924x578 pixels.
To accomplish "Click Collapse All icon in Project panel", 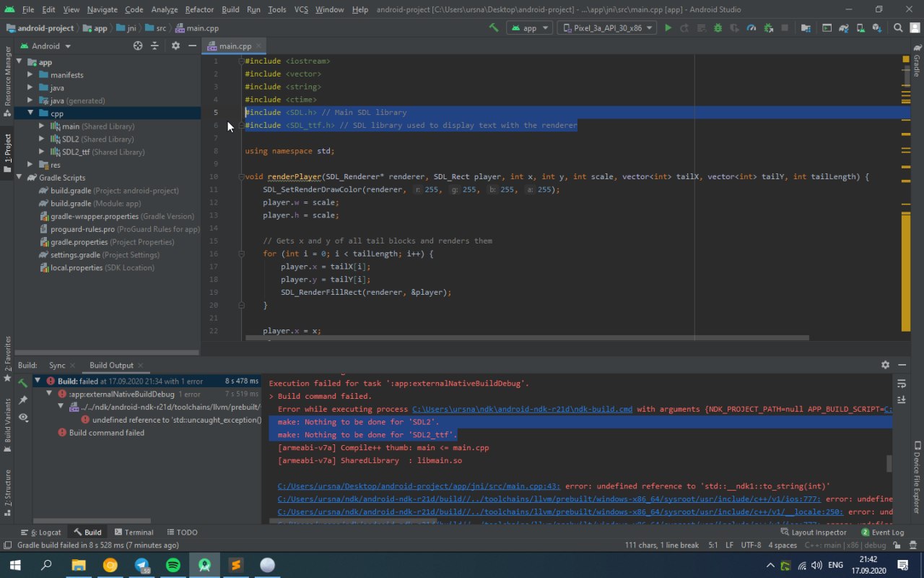I will [x=154, y=46].
